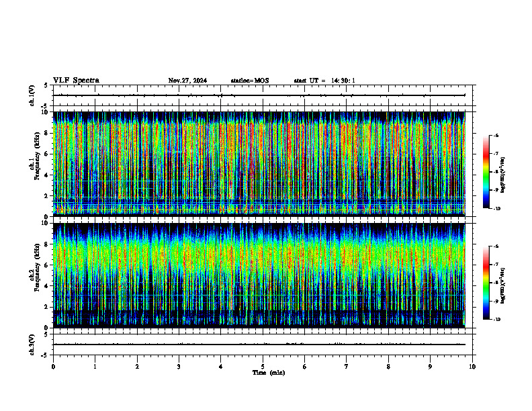The height and width of the screenshot is (411, 532).
Task: Click the "VLF Spectra" plot title
Action: point(76,81)
